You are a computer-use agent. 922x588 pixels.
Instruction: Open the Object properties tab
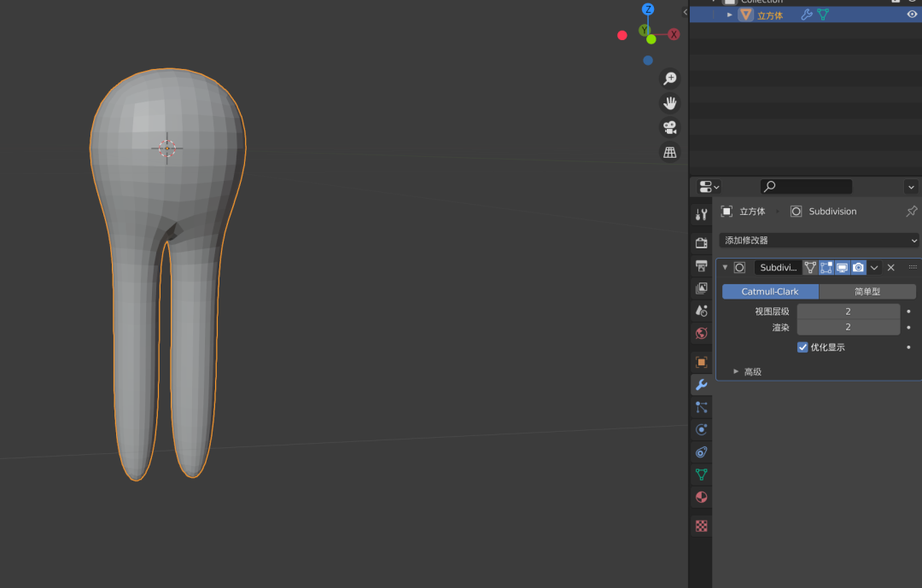pyautogui.click(x=701, y=362)
